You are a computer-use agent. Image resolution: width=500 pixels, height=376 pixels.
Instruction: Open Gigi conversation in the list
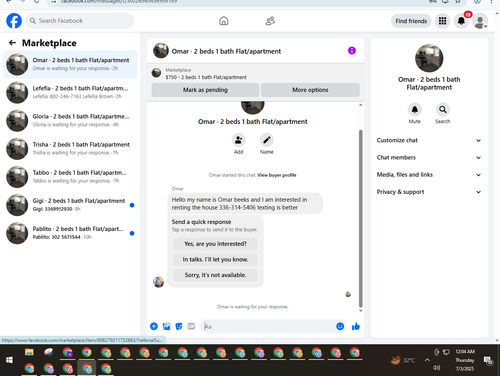[x=70, y=205]
